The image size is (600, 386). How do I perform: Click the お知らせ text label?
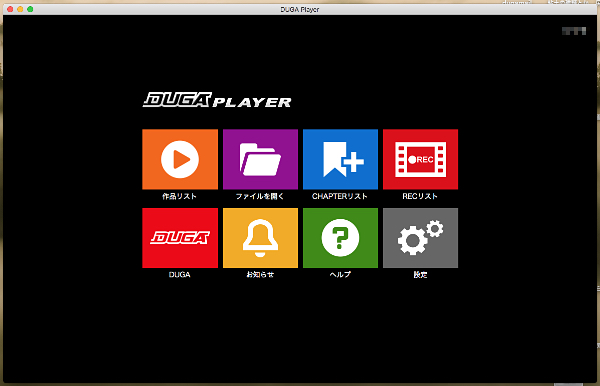coord(260,275)
